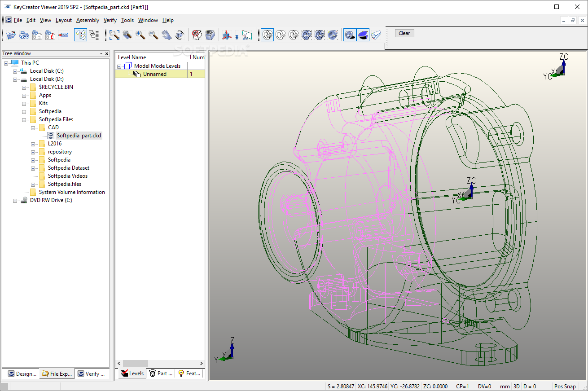
Task: Click the level list stacked-layers icon
Action: coord(93,35)
